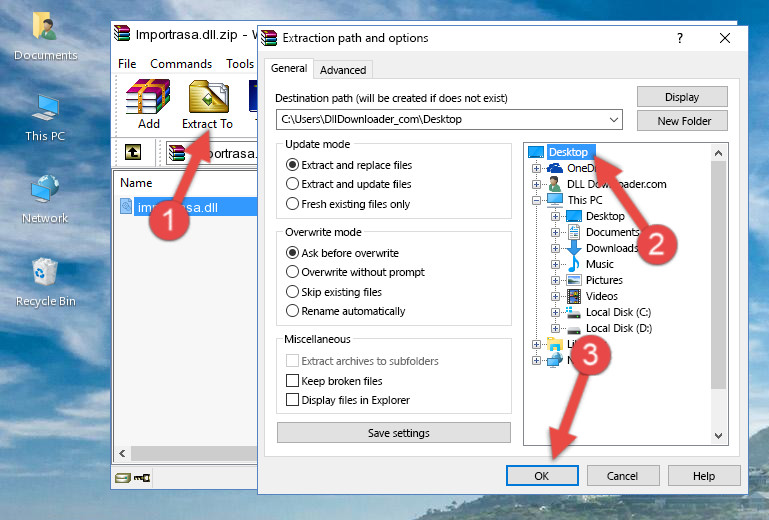Open the Tools menu in WinRAR
Screen dimensions: 769x520
(240, 64)
